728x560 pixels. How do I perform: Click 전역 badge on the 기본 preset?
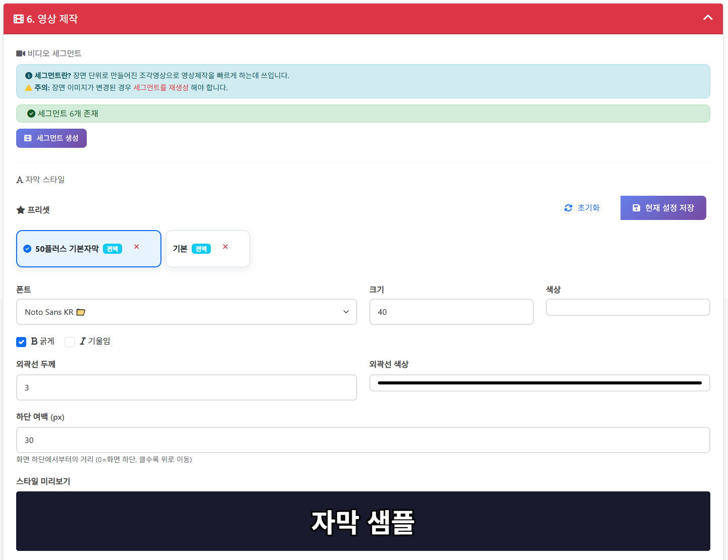pyautogui.click(x=201, y=249)
